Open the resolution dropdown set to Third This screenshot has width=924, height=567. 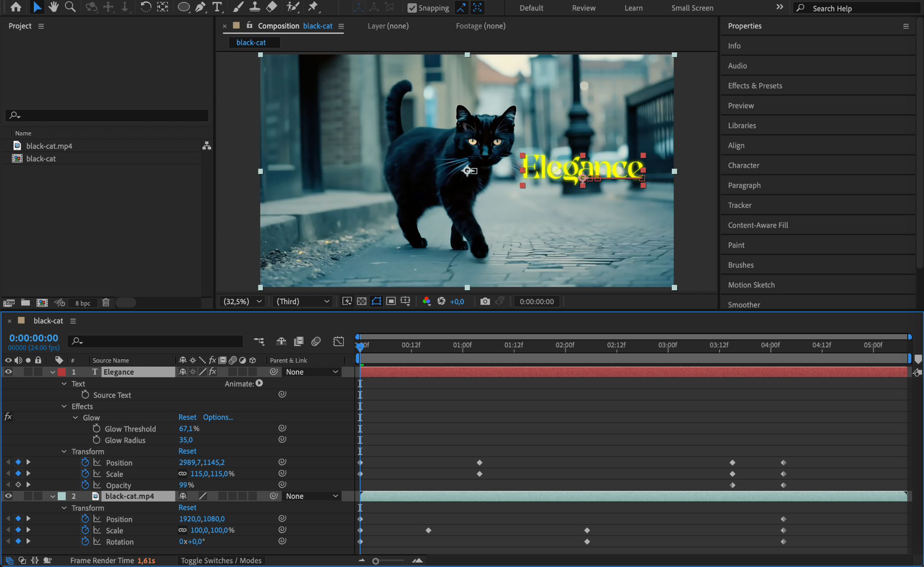pos(303,302)
